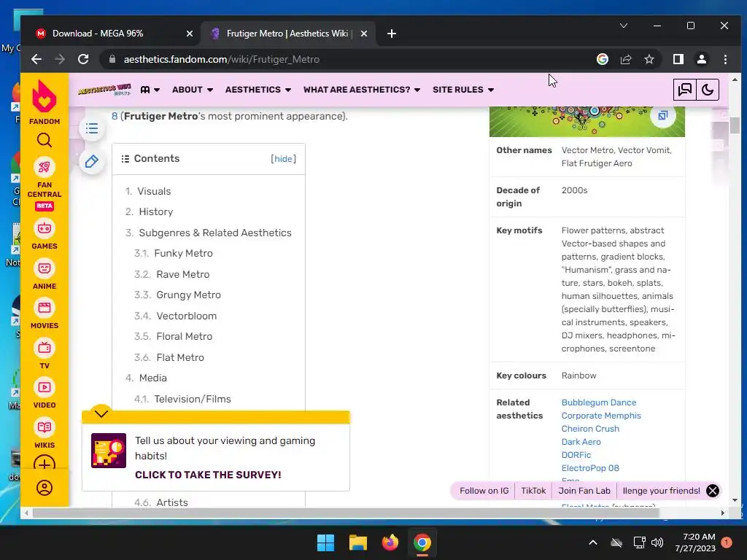The height and width of the screenshot is (560, 747).
Task: Open the Chrome tab search dropdown
Action: tap(623, 26)
